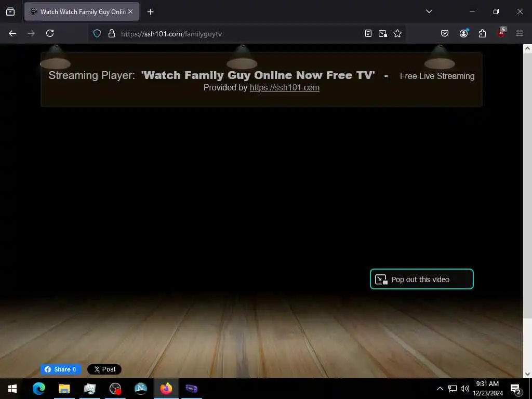Screen dimensions: 532x399
Task: Save page to Pocket
Action: (x=445, y=33)
